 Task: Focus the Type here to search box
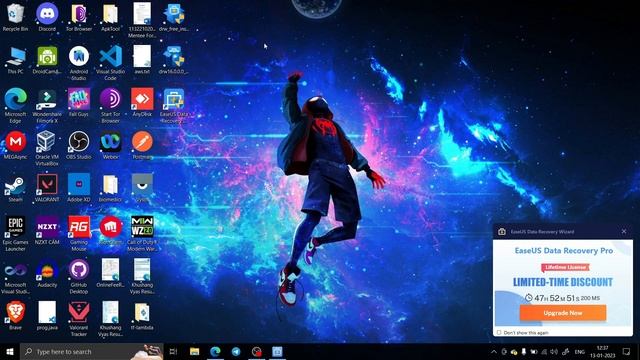tap(91, 351)
